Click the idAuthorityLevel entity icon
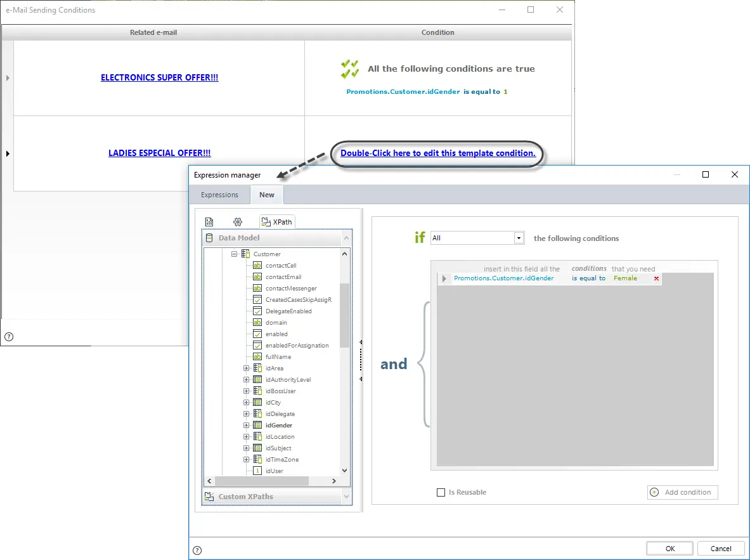The height and width of the screenshot is (560, 750). 257,379
